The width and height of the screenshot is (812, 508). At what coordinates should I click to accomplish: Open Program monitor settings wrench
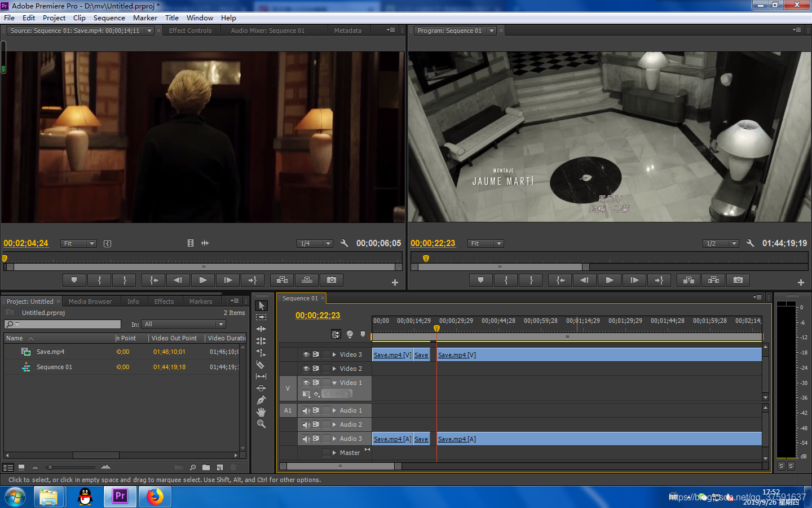click(750, 243)
